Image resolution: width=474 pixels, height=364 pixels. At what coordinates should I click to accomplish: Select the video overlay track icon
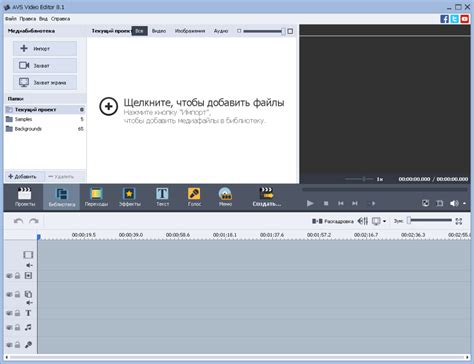coord(28,294)
